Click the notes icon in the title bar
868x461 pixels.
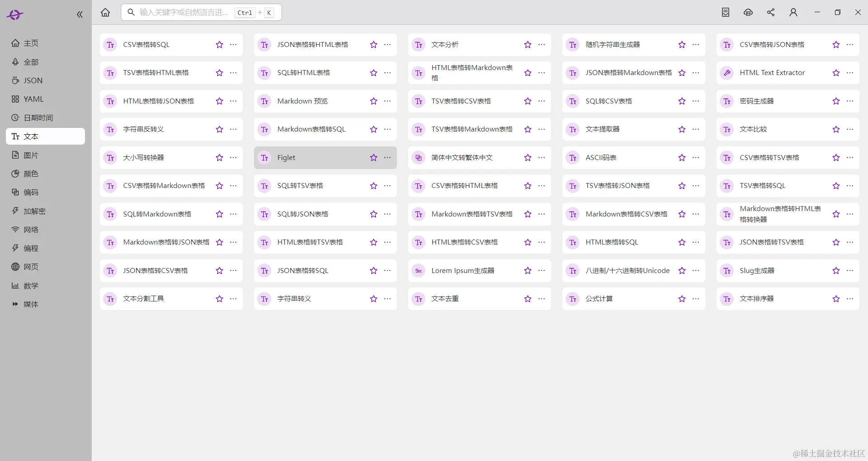[x=726, y=12]
